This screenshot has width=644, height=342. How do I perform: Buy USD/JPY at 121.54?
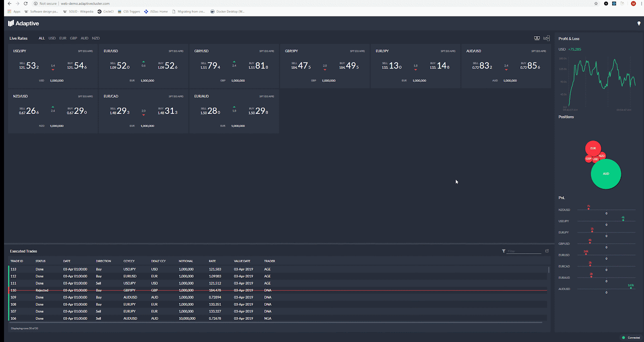pos(77,66)
